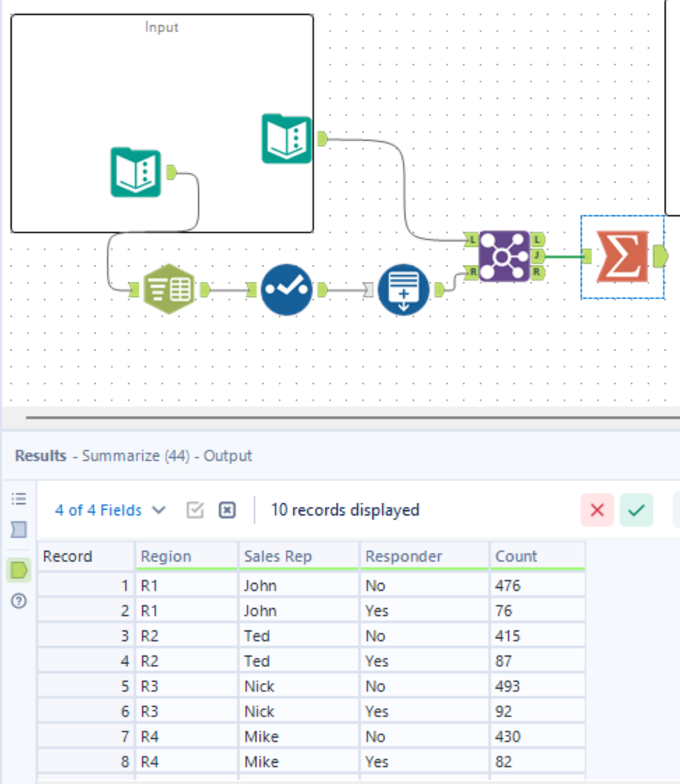Click the Region column header
This screenshot has height=784, width=680.
[x=186, y=556]
